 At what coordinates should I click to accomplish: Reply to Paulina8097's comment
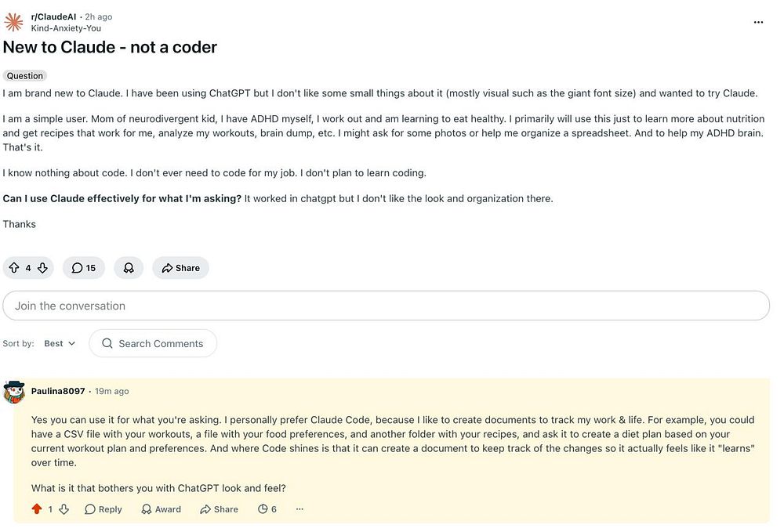click(x=103, y=509)
